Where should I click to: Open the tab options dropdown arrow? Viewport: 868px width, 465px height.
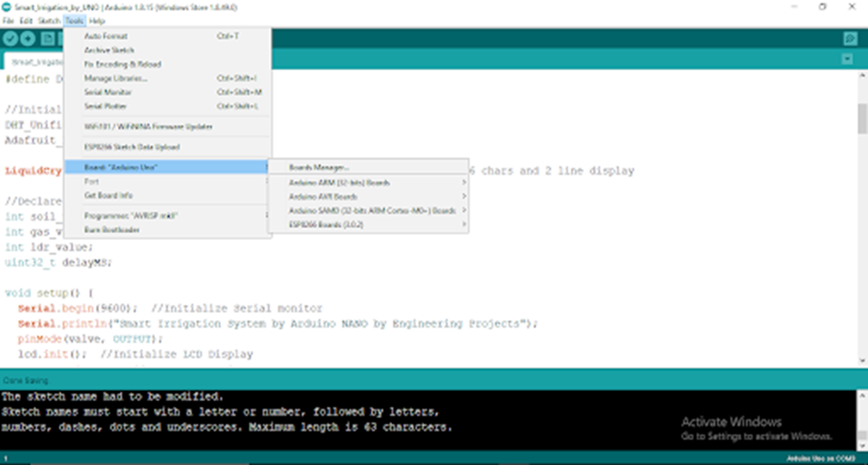pyautogui.click(x=847, y=59)
